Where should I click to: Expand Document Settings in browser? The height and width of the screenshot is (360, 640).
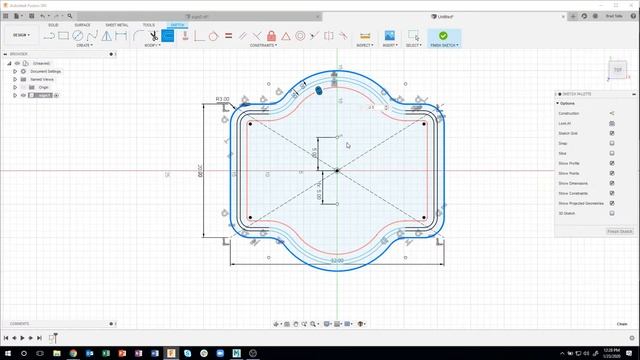tap(15, 71)
